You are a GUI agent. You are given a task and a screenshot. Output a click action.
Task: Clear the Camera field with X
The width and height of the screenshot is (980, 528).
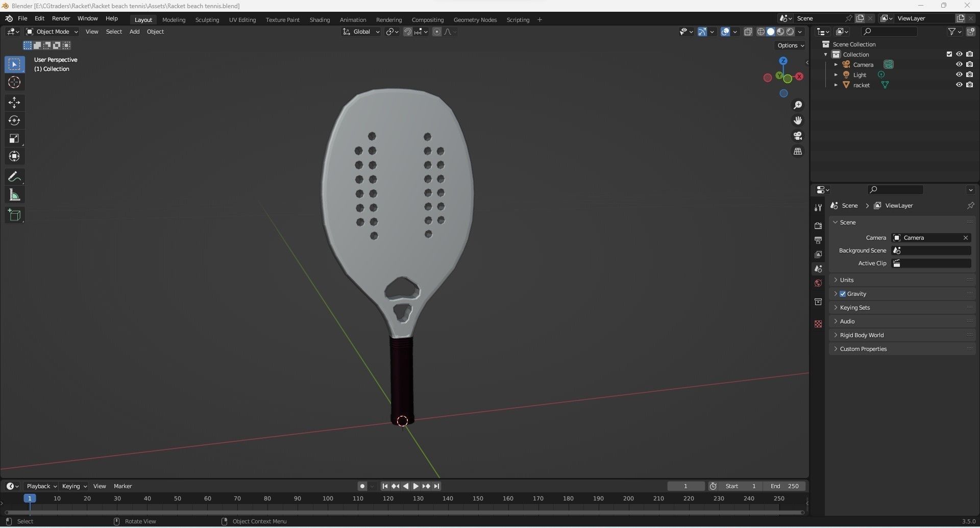pyautogui.click(x=966, y=238)
